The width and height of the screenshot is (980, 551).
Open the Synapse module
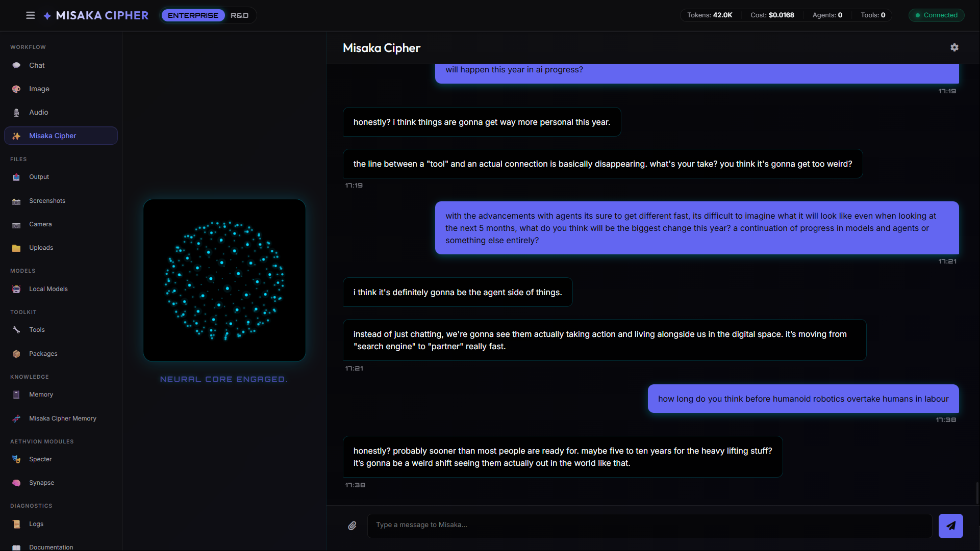[41, 482]
